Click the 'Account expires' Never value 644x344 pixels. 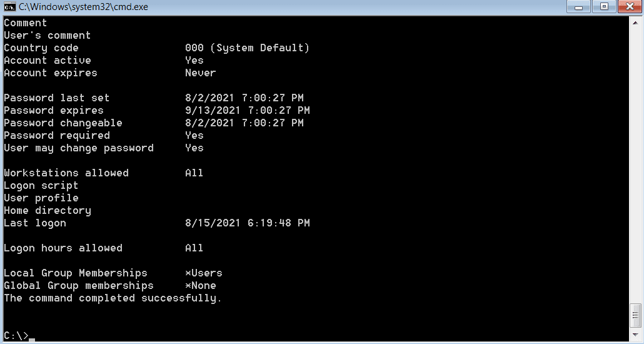coord(201,73)
